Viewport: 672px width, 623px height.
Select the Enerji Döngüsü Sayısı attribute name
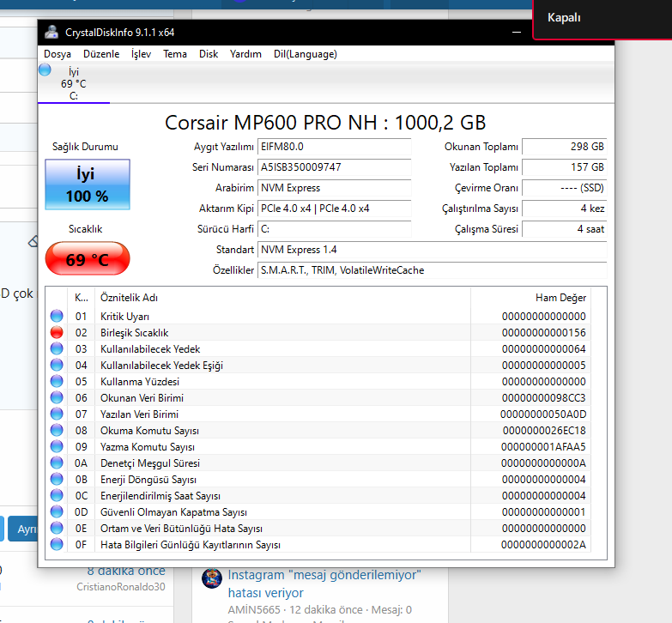coord(148,479)
